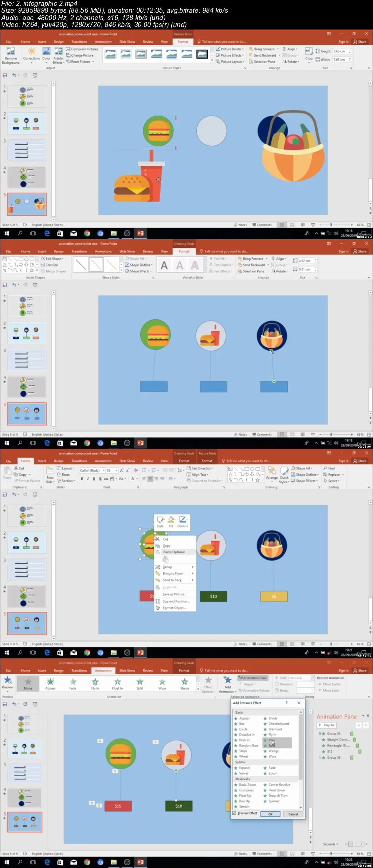Screen dimensions: 373x868
Task: Toggle Notes in the first frame's status bar
Action: coord(240,225)
